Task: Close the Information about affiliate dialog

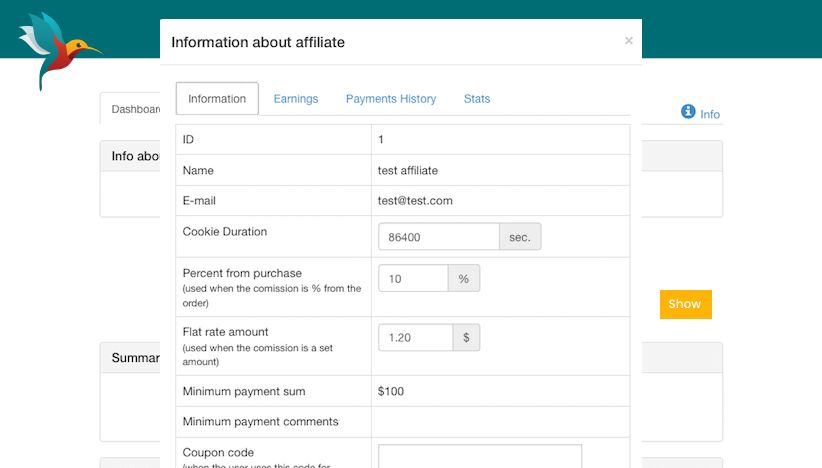Action: click(x=628, y=41)
